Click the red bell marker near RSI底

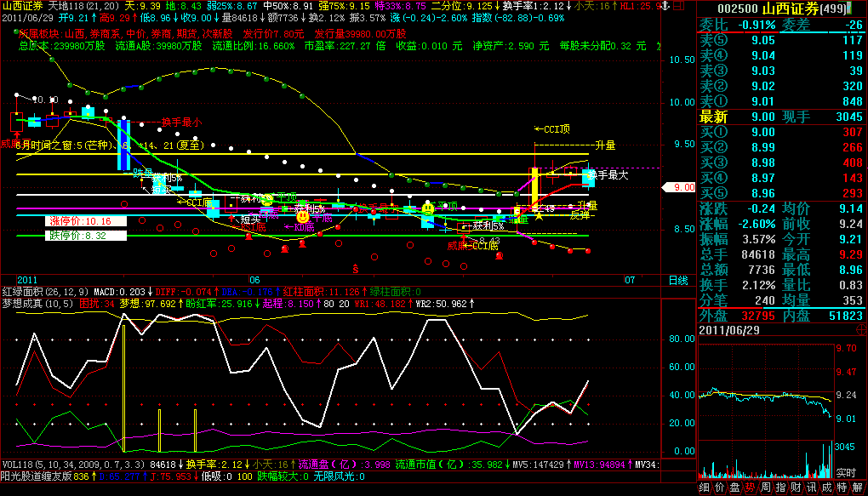[248, 237]
